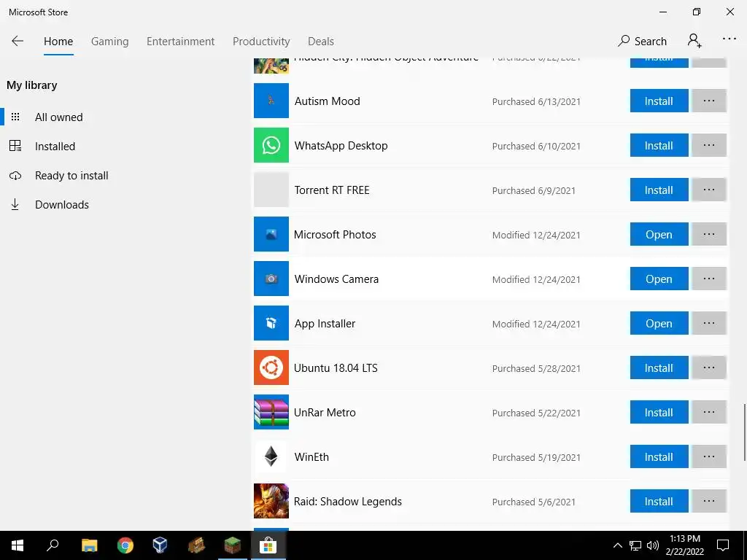Viewport: 747px width, 560px height.
Task: Open Ready to install section
Action: click(71, 175)
